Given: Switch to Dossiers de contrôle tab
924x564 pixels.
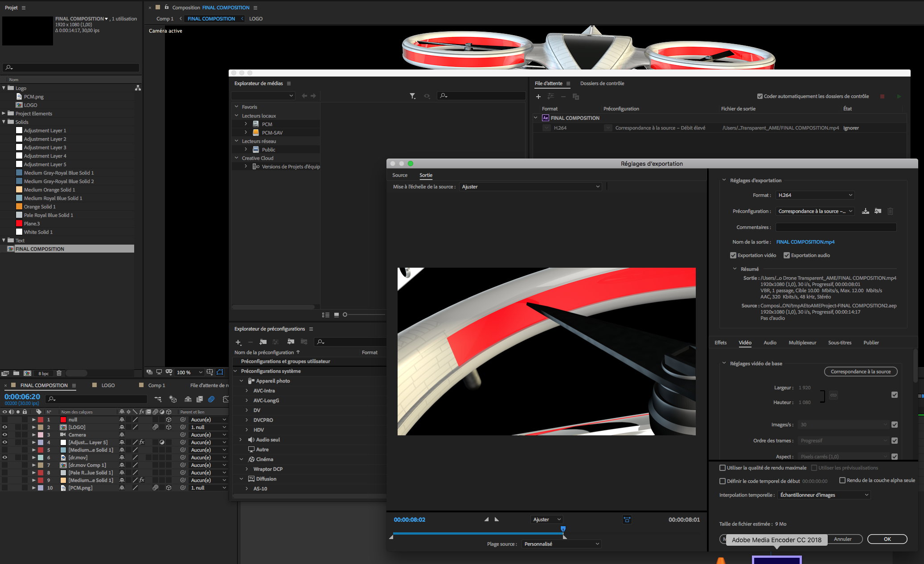Looking at the screenshot, I should coord(602,83).
